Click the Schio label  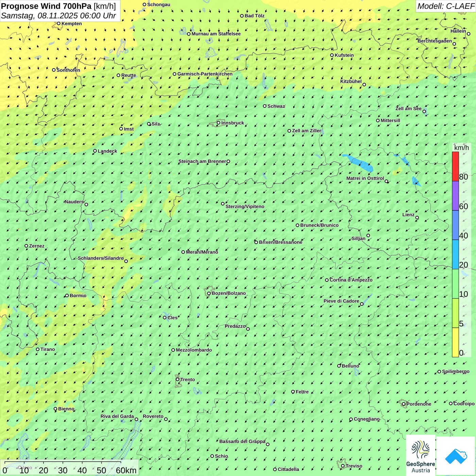point(221,456)
